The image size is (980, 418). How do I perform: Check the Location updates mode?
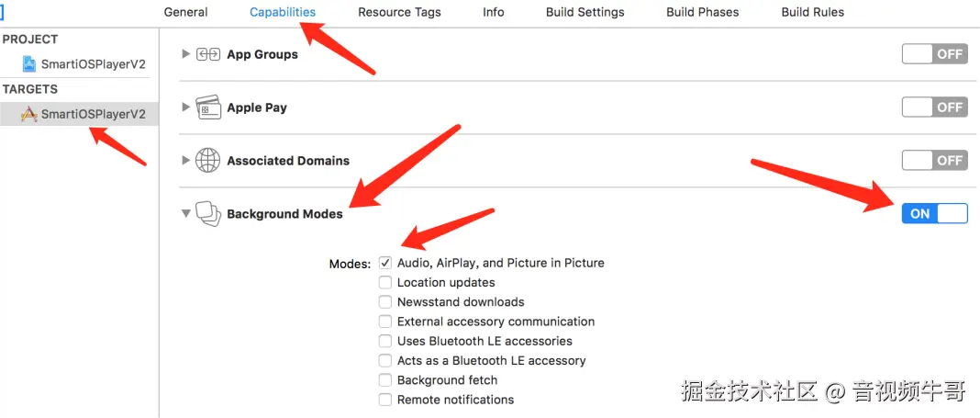point(385,283)
